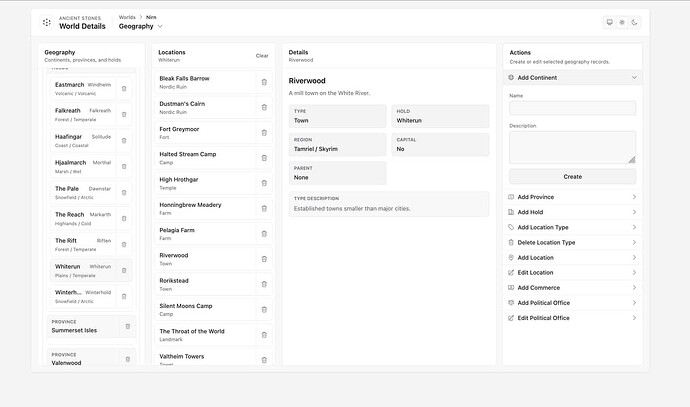Screen dimensions: 690x407
Task: Select the Eastmarch hold
Action: click(83, 88)
